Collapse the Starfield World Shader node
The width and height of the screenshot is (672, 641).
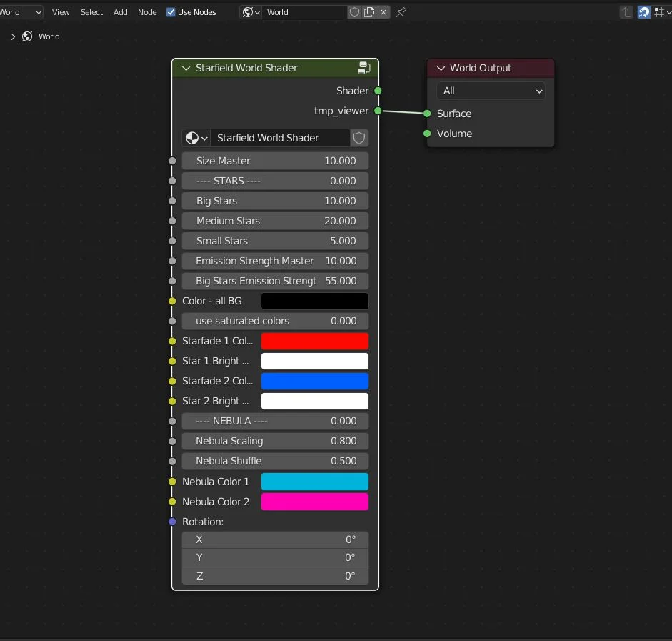(x=186, y=68)
